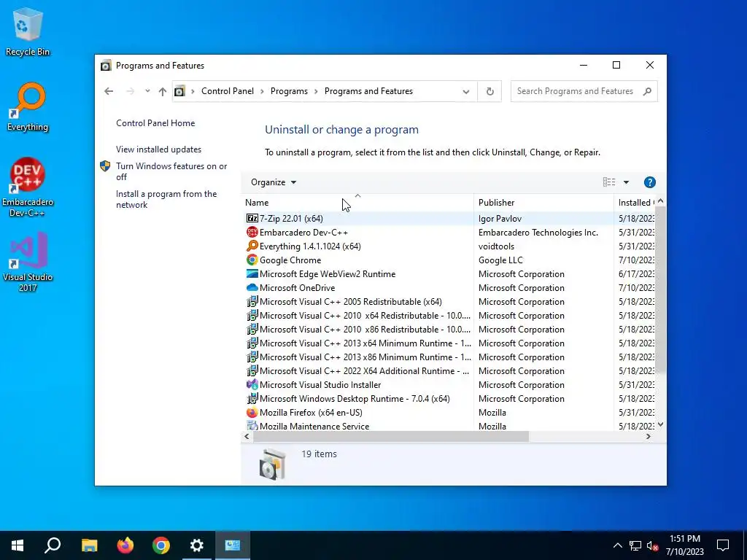Refresh the Programs and Features list

[489, 91]
